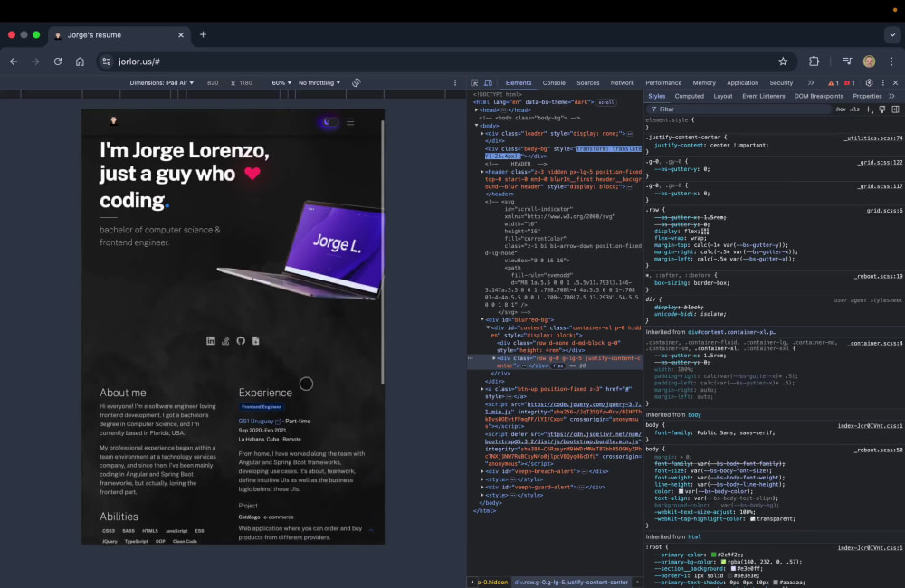Open a new browser tab
905x588 pixels.
click(203, 34)
